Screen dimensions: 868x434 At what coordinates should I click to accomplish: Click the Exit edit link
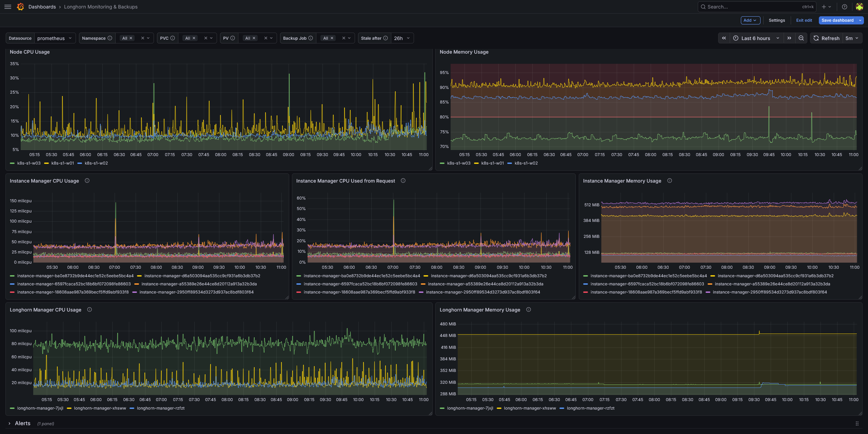coord(804,20)
